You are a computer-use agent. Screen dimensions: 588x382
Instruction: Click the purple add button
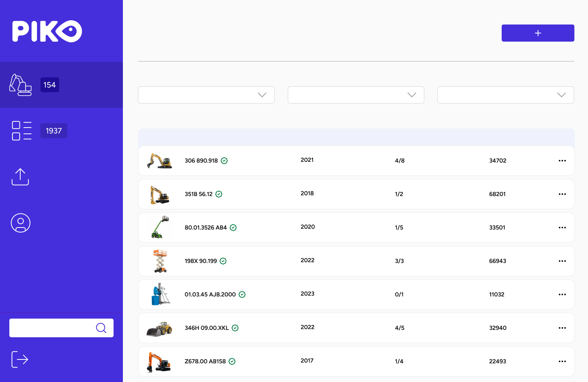[x=538, y=33]
